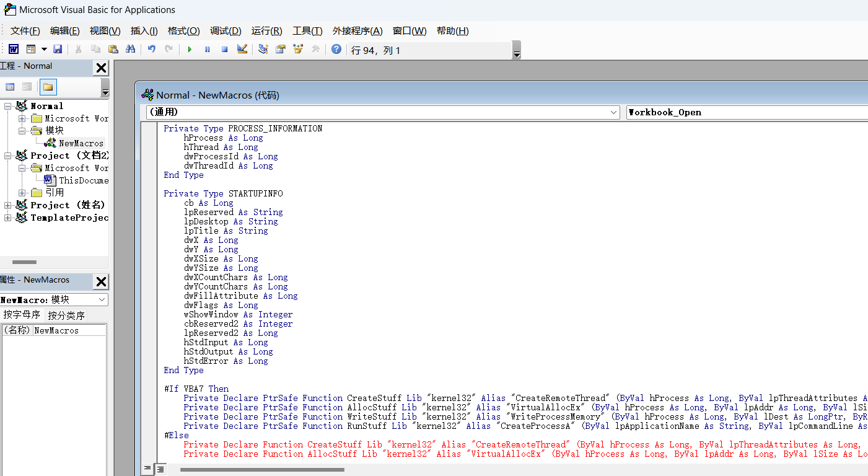Click the 模块 folder label
This screenshot has width=868, height=476.
click(55, 131)
